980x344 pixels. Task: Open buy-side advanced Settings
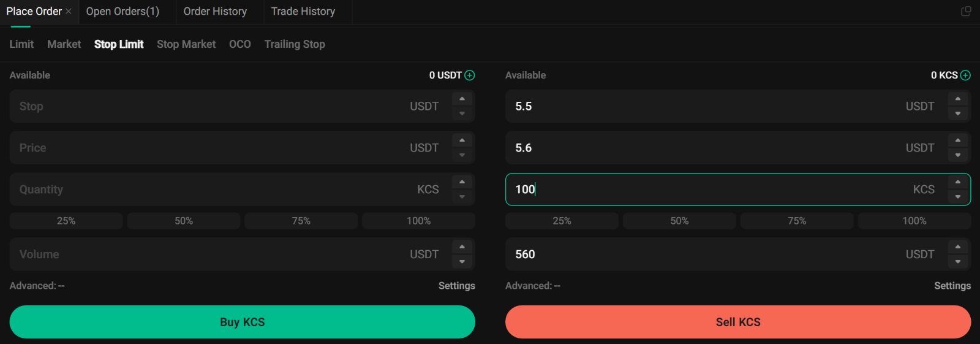point(457,286)
